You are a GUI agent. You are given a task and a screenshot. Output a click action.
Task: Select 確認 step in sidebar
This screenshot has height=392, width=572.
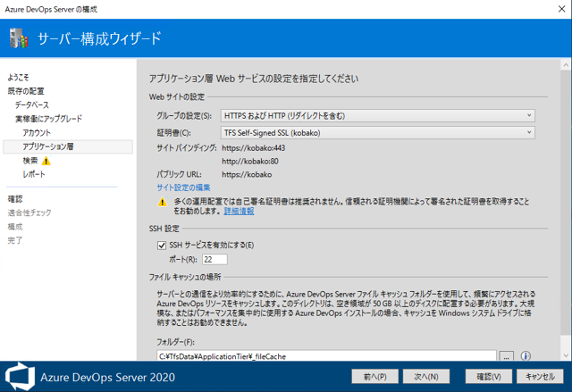(x=15, y=199)
